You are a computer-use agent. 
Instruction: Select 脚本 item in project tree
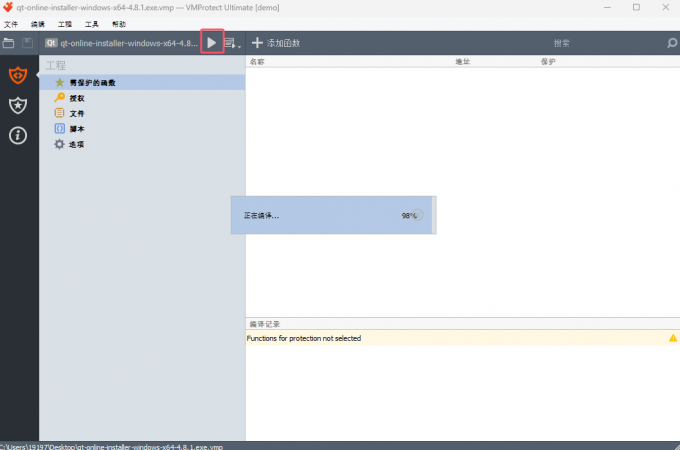(x=76, y=129)
